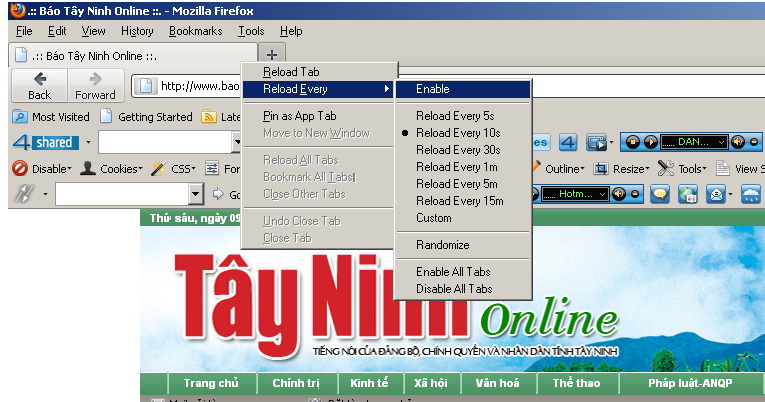Open Thể thao navigation link
This screenshot has width=765, height=402.
coord(577,383)
